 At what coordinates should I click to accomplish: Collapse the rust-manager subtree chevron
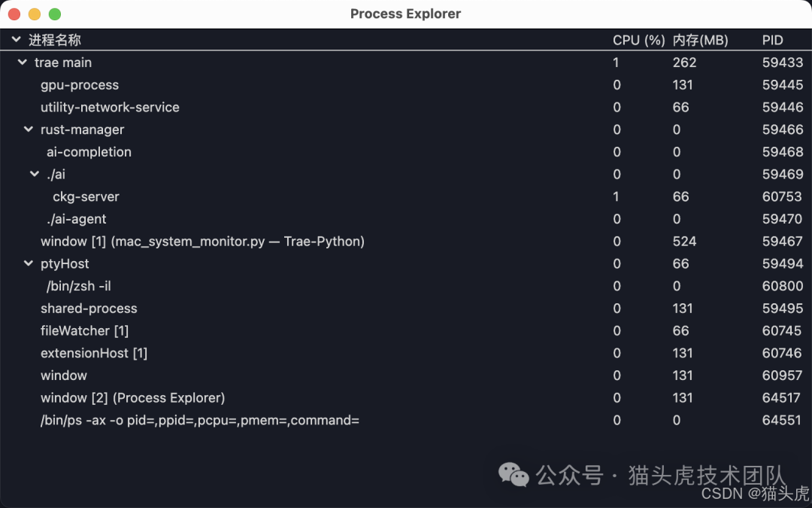(x=28, y=129)
